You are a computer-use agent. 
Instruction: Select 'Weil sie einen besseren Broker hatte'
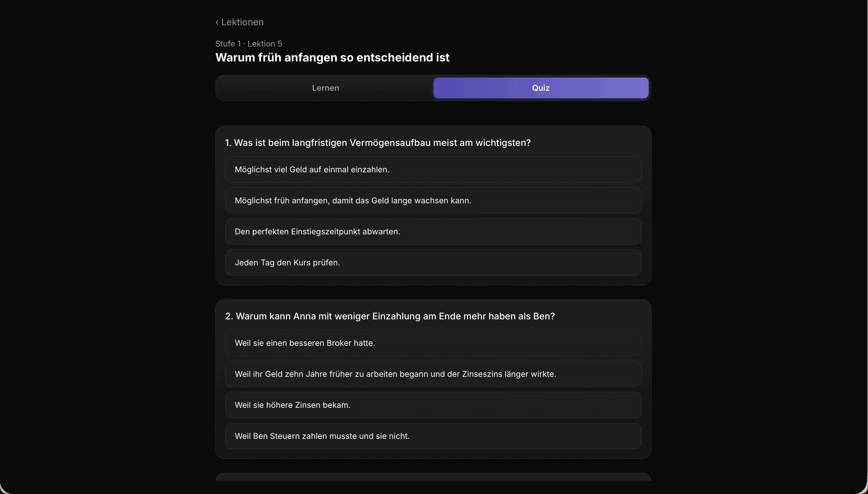(x=433, y=343)
